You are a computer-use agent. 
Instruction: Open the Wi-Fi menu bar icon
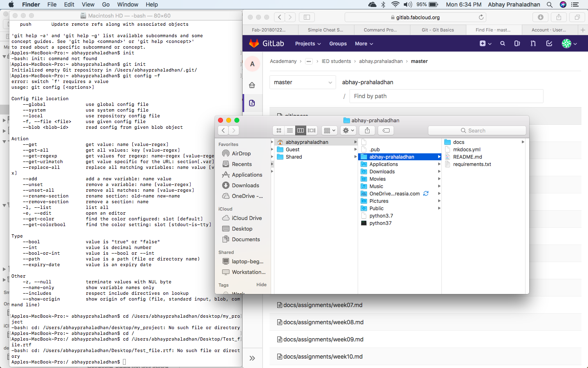395,4
